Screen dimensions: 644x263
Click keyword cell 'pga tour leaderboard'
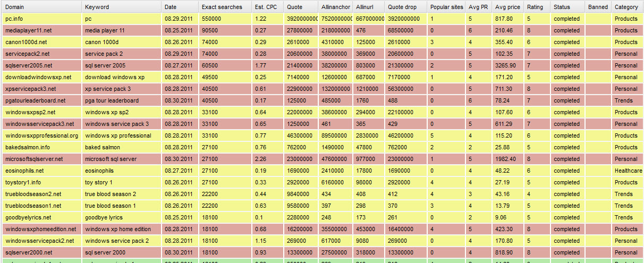[x=122, y=100]
